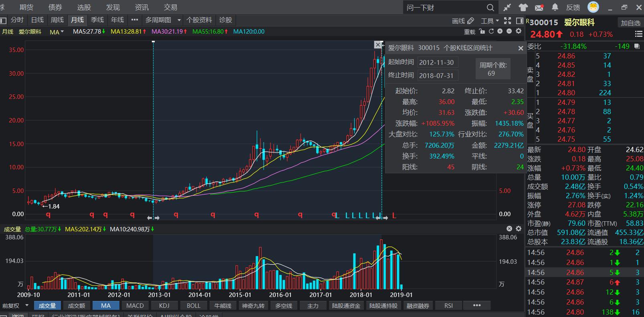Open the MA indicator dropdown

point(57,32)
